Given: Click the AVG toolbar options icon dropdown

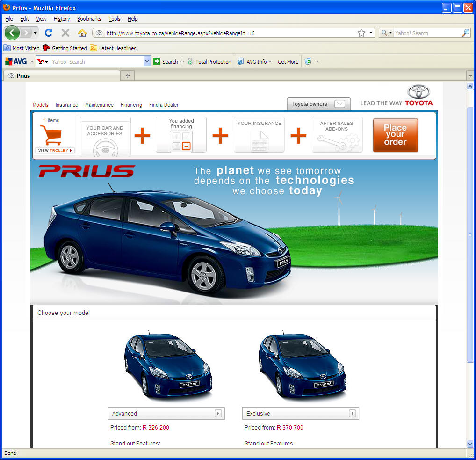Looking at the screenshot, I should 311,61.
